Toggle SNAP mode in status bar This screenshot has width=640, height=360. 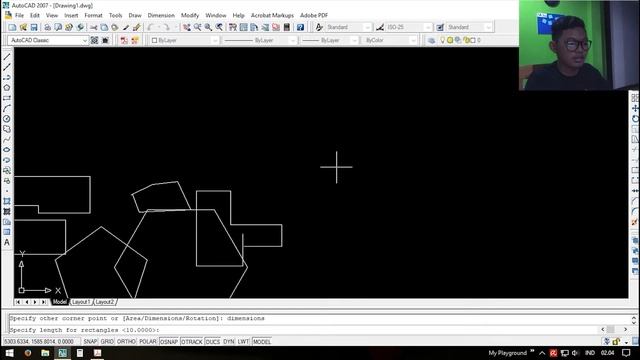[90, 342]
